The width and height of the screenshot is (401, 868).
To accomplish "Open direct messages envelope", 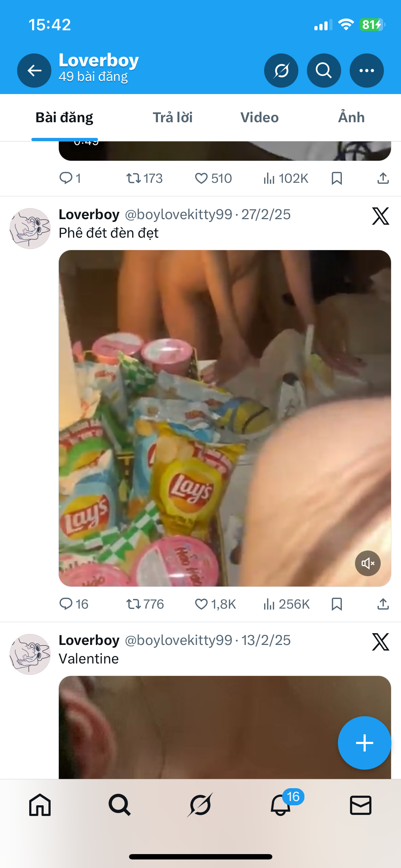I will 361,805.
